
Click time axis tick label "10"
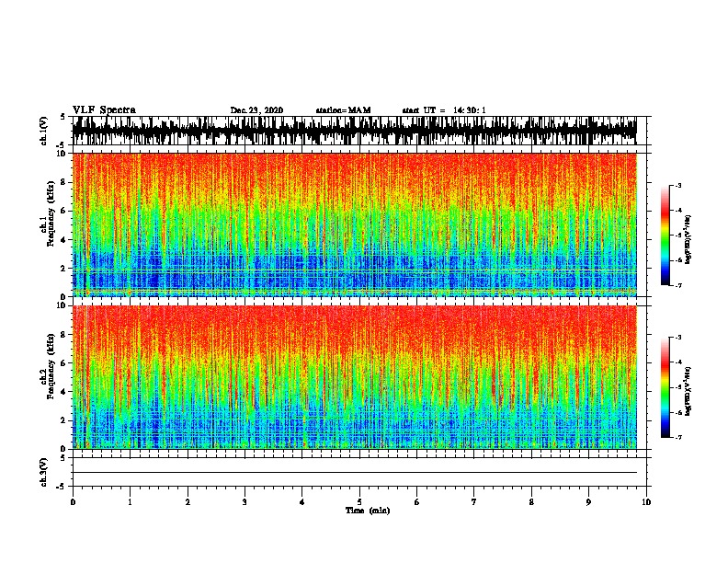pos(646,501)
